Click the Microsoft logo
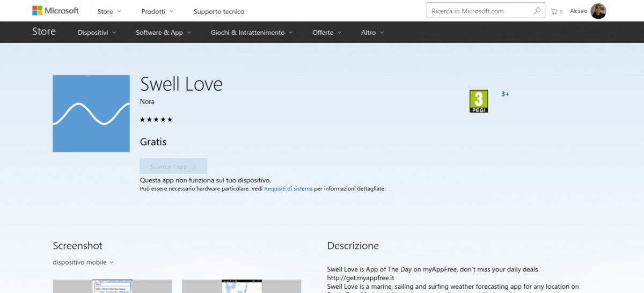 (x=55, y=11)
